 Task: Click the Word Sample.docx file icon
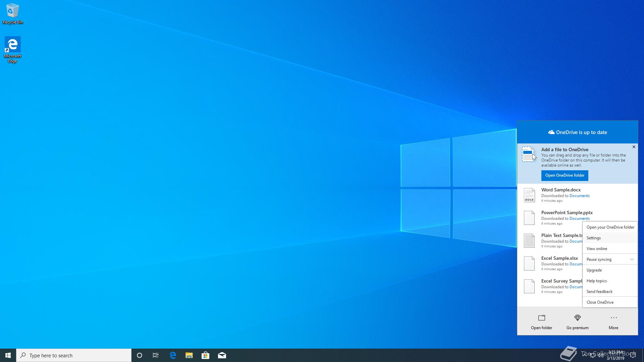529,195
